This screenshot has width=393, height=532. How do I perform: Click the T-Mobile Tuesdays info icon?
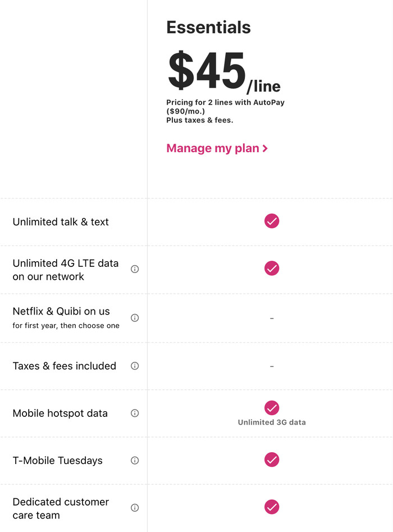tap(135, 461)
